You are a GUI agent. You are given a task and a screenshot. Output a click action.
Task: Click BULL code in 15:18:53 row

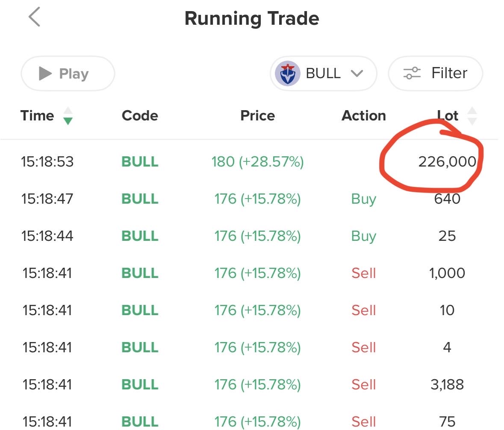140,162
